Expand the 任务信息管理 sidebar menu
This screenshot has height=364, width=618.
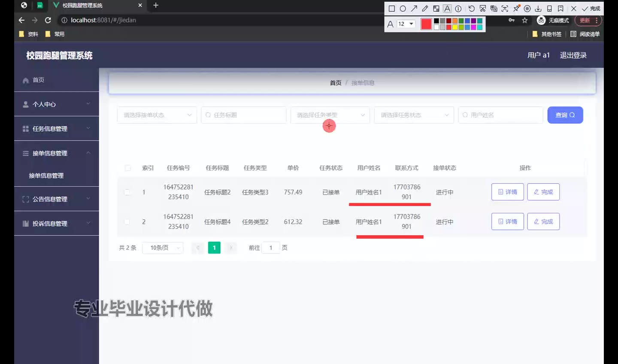point(57,129)
